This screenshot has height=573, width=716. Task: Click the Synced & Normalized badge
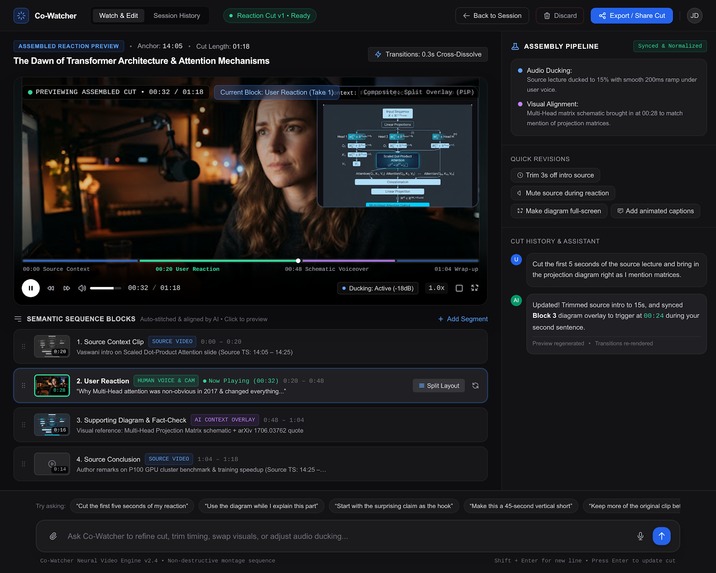(x=669, y=46)
